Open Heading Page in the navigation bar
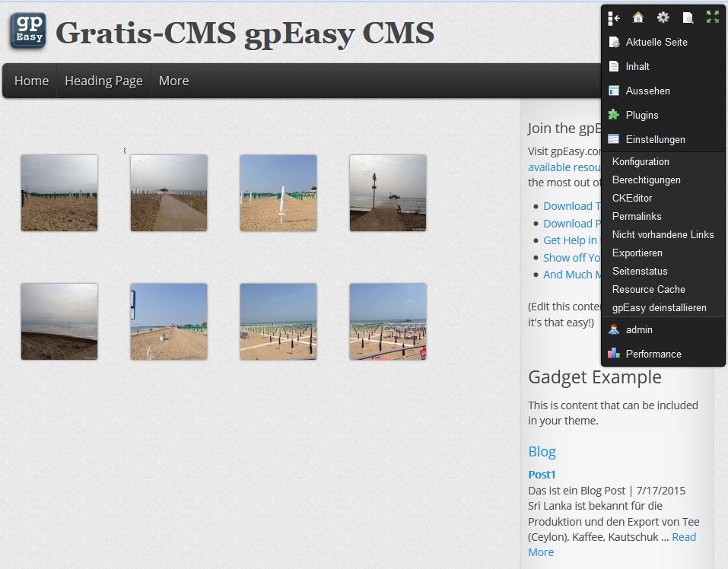 [x=103, y=81]
